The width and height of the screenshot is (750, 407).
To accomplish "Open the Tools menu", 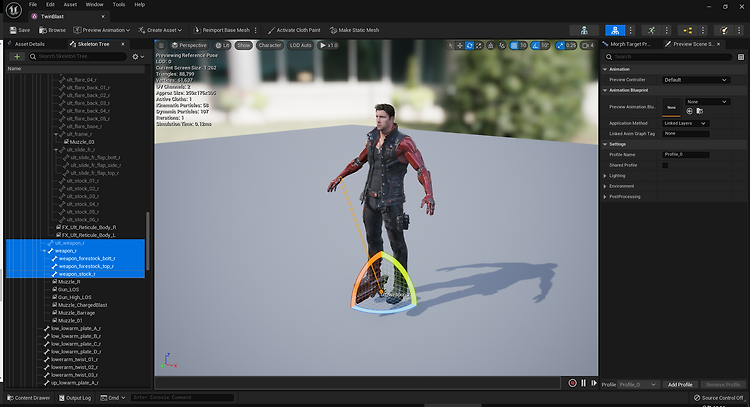I will click(119, 4).
